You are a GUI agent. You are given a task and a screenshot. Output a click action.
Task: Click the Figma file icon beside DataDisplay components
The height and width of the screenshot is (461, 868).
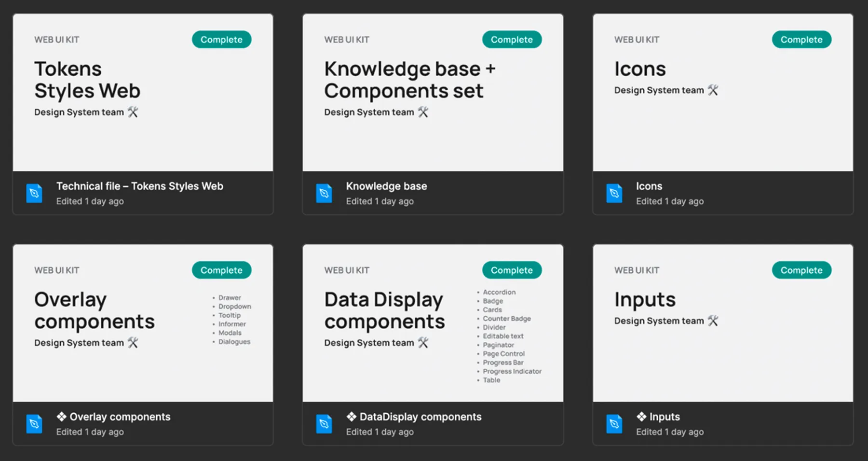coord(324,424)
